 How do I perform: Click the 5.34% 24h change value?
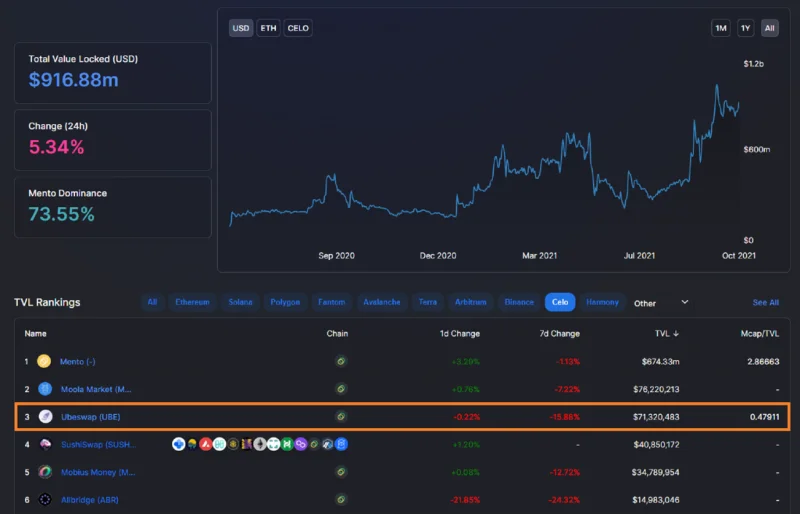(56, 147)
